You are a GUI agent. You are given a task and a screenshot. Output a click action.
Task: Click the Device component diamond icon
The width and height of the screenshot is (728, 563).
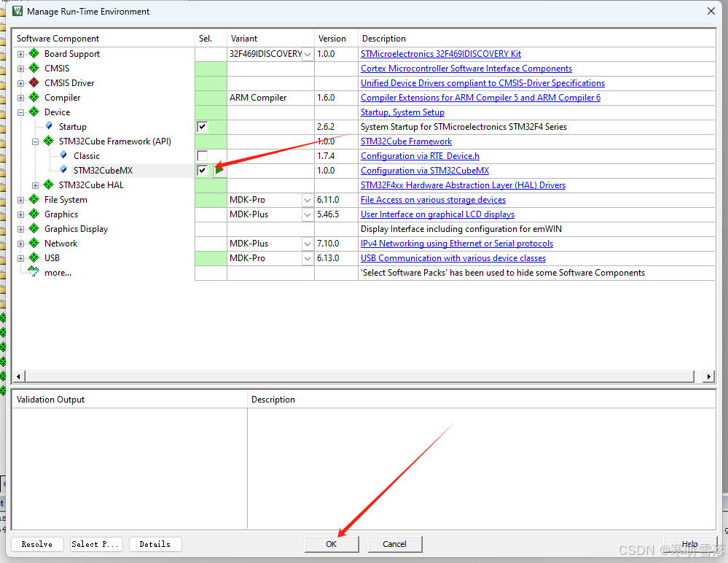[34, 112]
